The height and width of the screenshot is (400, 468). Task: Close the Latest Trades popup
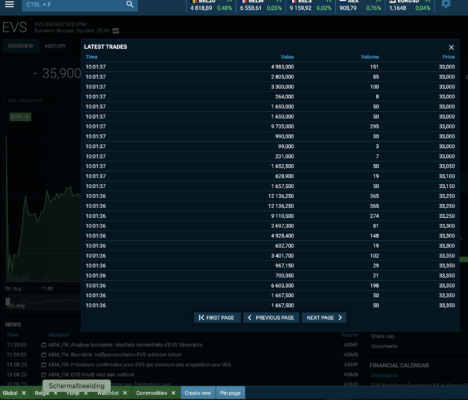451,47
